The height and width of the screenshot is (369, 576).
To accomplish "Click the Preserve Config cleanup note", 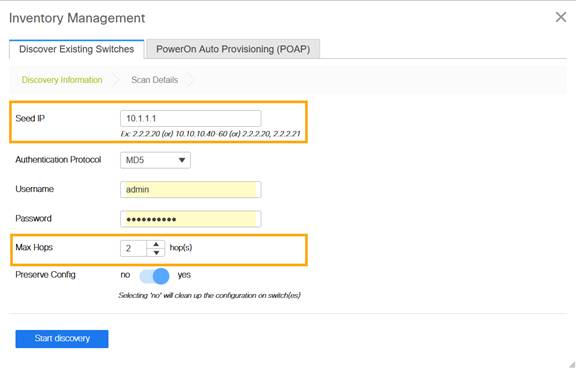I will click(209, 295).
